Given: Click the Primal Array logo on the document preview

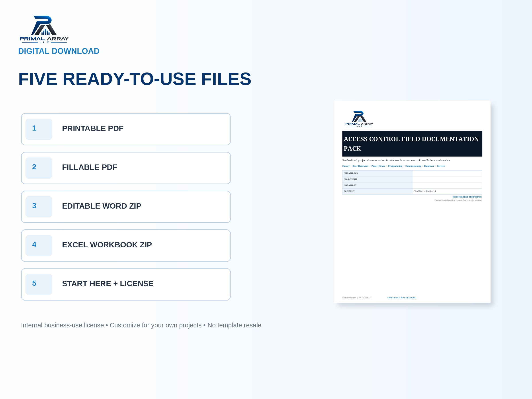Looking at the screenshot, I should 359,119.
